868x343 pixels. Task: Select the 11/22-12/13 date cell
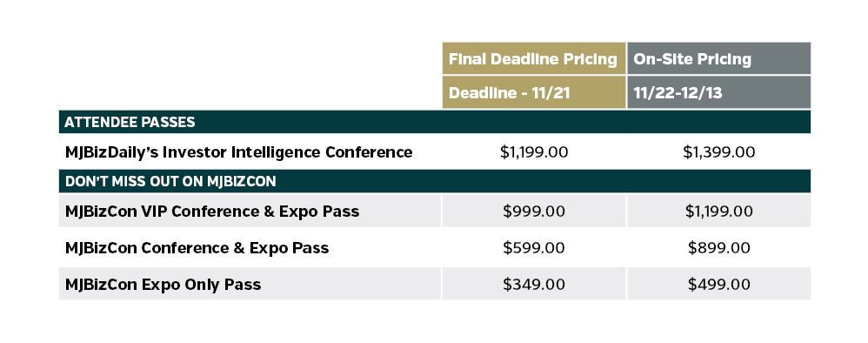718,92
